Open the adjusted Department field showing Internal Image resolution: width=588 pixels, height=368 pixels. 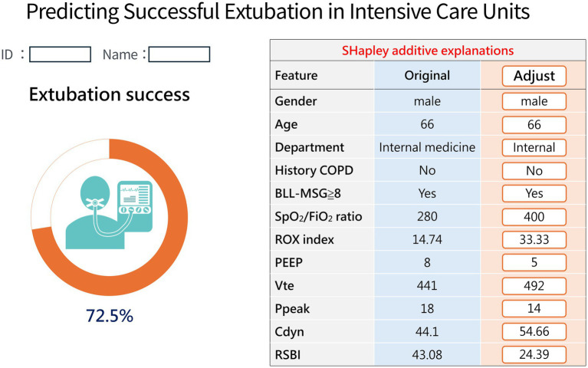[534, 147]
